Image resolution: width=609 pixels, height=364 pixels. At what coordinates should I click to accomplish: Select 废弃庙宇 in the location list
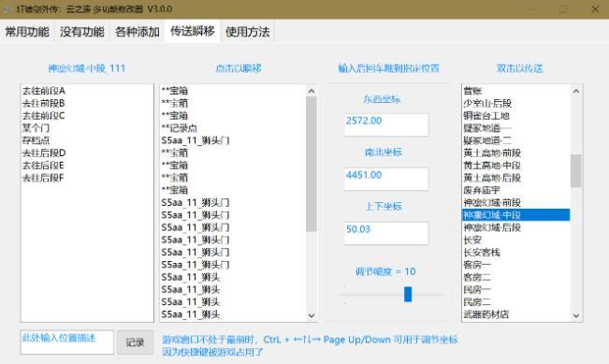click(x=516, y=190)
